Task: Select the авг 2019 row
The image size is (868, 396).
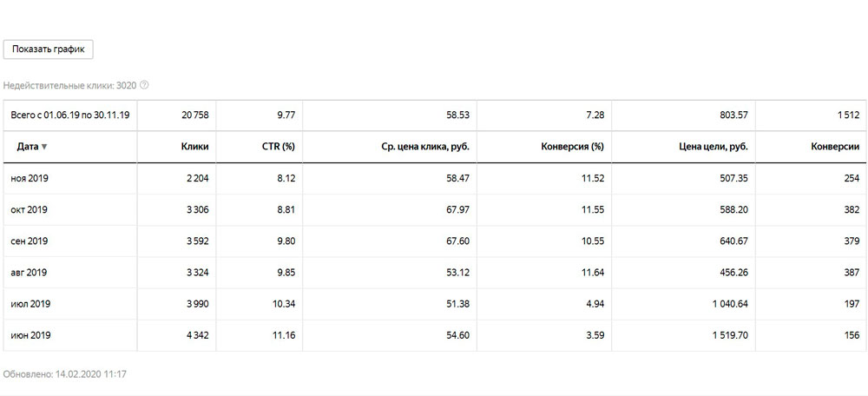Action: pyautogui.click(x=30, y=272)
